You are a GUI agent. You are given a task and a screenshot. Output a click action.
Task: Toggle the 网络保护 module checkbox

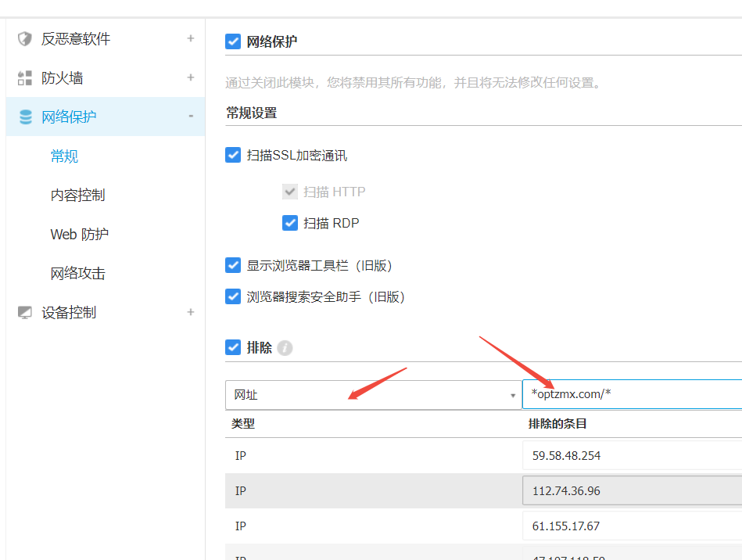click(233, 41)
